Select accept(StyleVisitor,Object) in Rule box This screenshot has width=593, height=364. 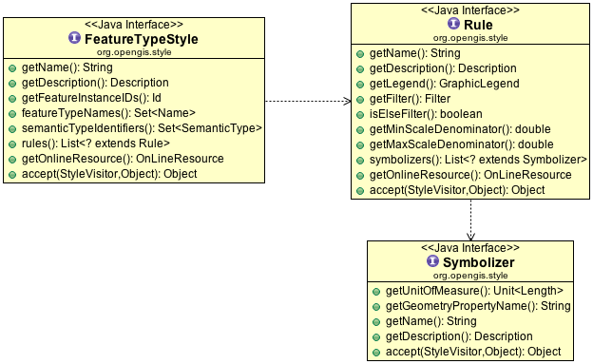point(457,190)
